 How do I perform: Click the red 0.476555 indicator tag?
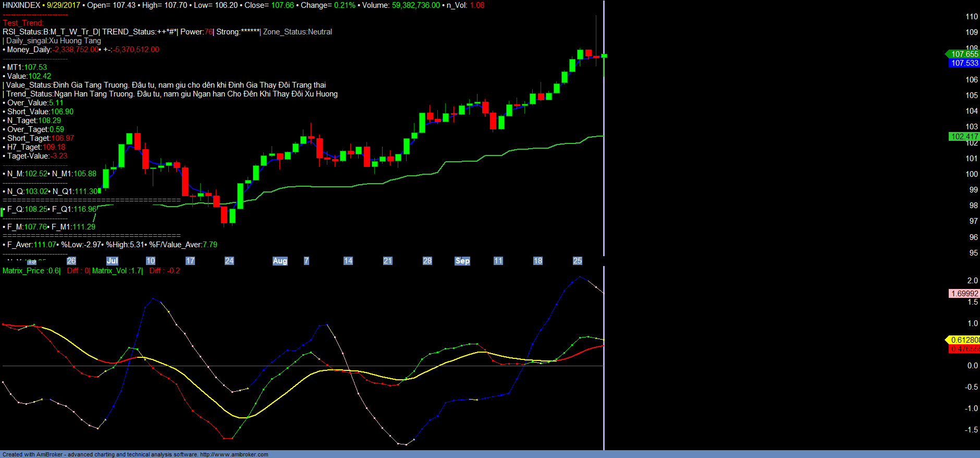pos(964,349)
